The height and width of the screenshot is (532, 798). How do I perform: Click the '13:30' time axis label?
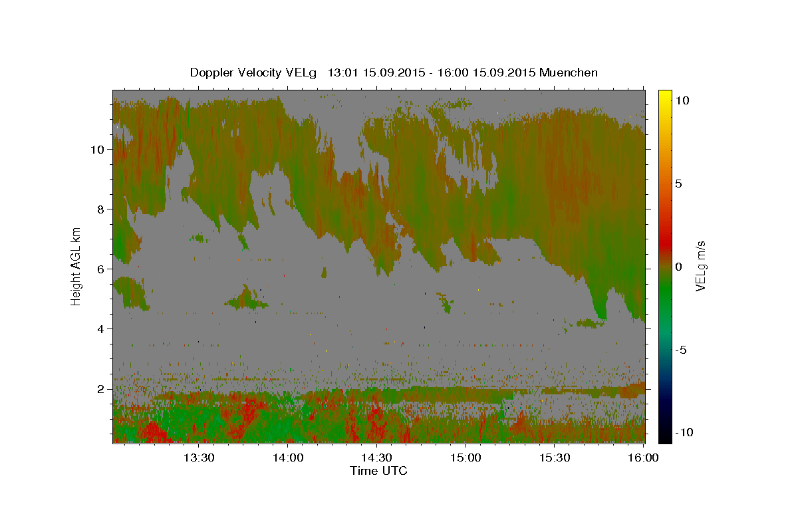click(x=199, y=458)
